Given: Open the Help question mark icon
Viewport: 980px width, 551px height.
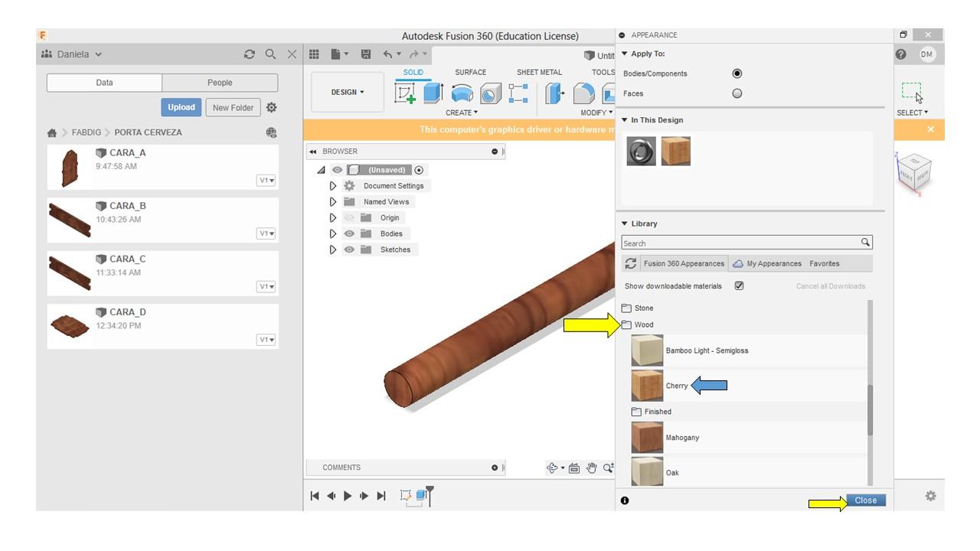Looking at the screenshot, I should coord(901,54).
